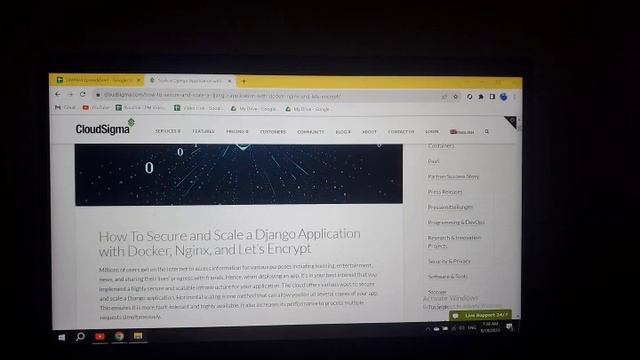Switch to the spreadsheet Google Sheets tab
Image resolution: width=640 pixels, height=360 pixels.
pyautogui.click(x=98, y=80)
